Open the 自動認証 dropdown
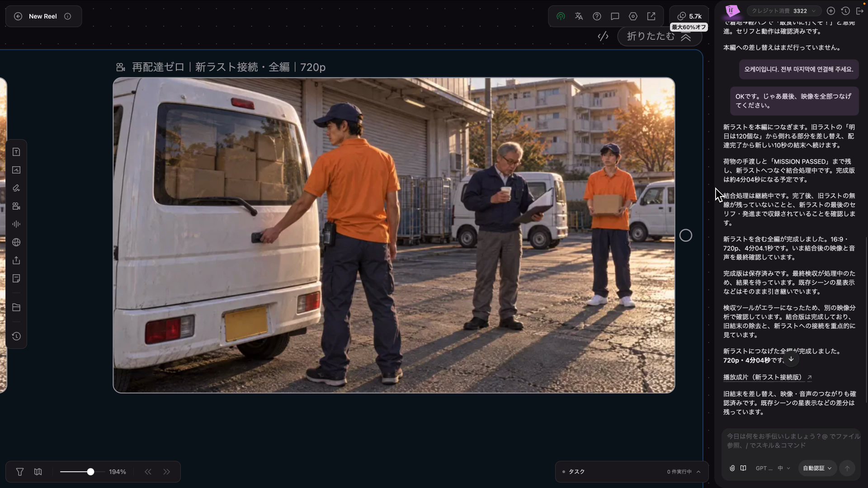The height and width of the screenshot is (488, 868). (817, 468)
